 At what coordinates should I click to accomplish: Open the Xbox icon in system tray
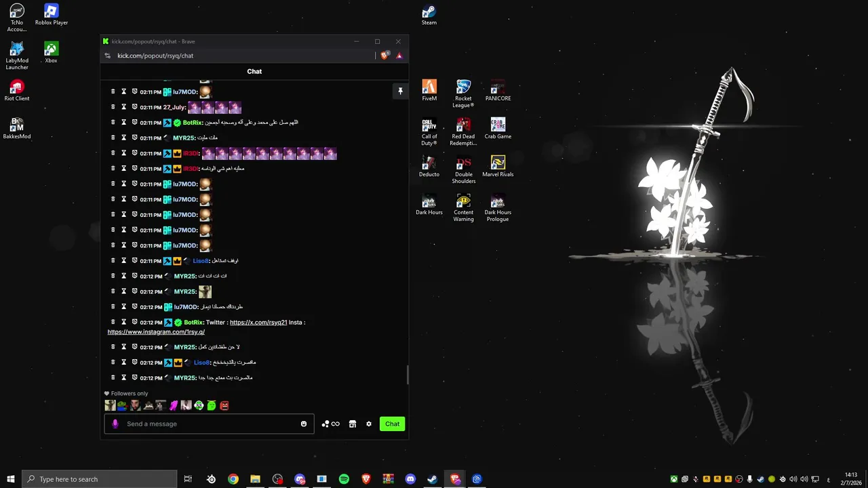(x=674, y=479)
